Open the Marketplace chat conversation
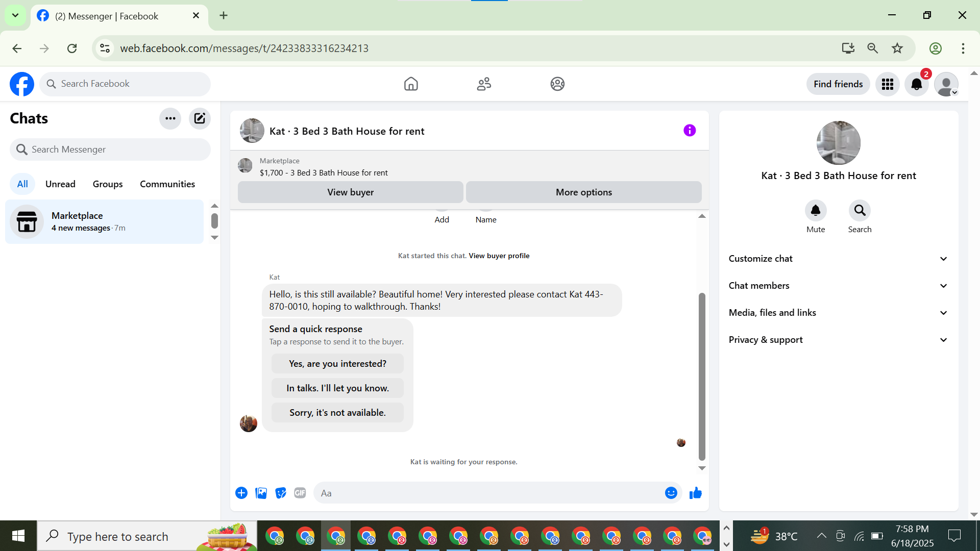 (x=105, y=221)
